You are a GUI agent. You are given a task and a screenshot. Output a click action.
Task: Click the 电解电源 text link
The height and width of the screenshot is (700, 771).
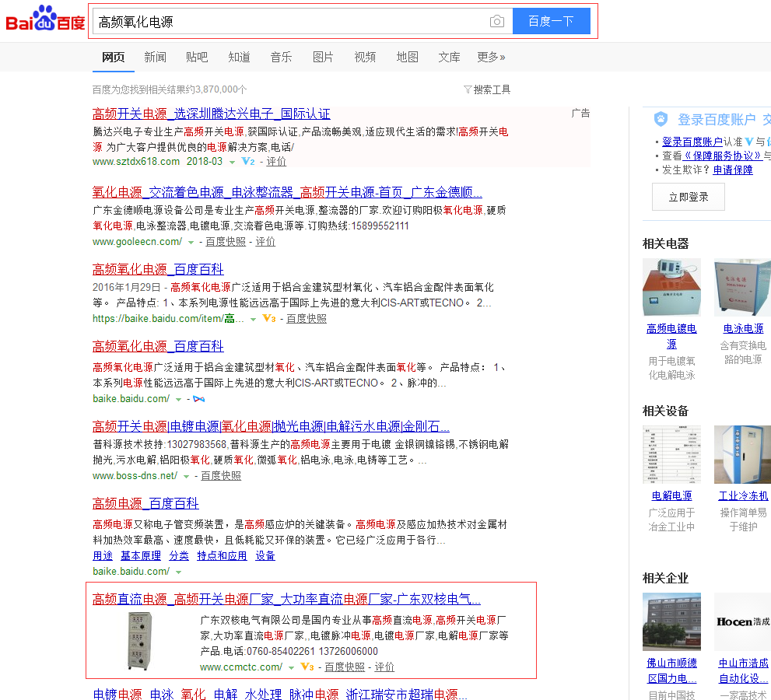pyautogui.click(x=671, y=495)
